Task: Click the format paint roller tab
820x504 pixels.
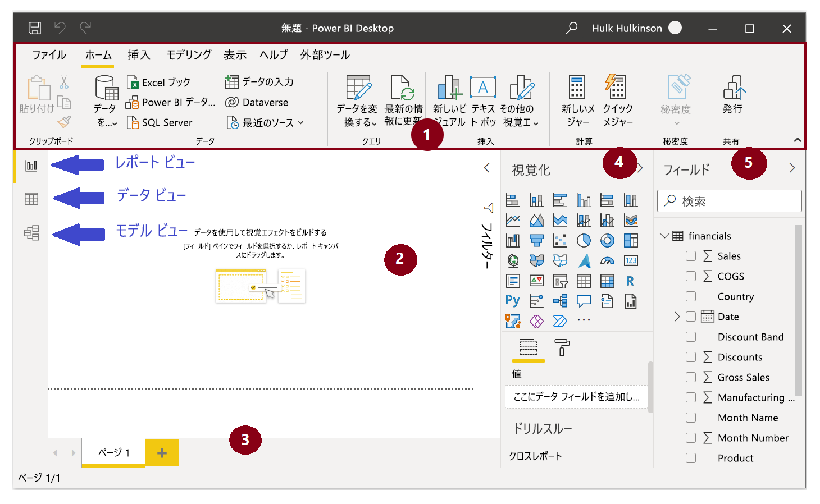Action: point(562,347)
